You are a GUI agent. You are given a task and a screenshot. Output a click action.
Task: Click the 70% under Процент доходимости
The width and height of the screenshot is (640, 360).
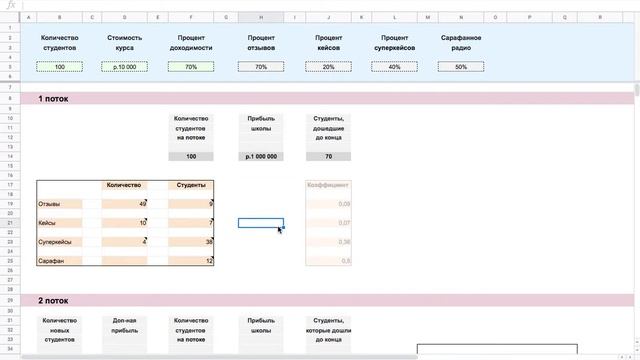pyautogui.click(x=191, y=67)
